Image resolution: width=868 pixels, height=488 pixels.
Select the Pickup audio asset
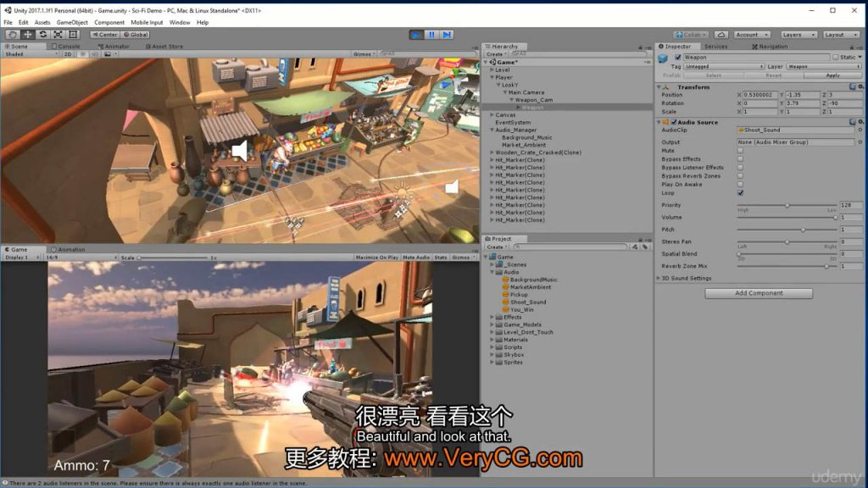pyautogui.click(x=518, y=294)
